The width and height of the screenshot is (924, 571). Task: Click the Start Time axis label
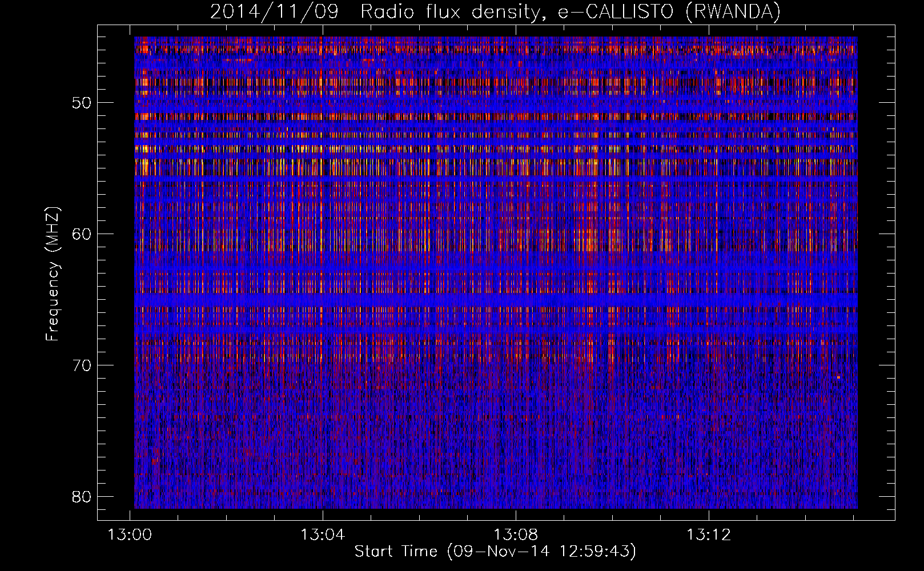[x=495, y=552]
